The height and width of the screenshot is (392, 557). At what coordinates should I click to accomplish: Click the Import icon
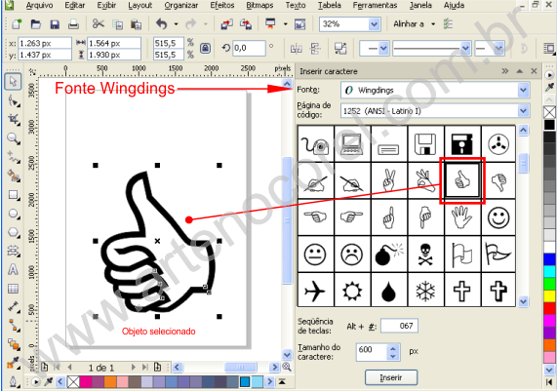[x=226, y=24]
